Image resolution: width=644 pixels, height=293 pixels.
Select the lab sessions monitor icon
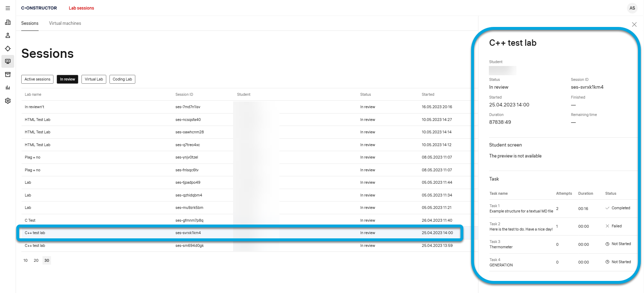tap(8, 61)
